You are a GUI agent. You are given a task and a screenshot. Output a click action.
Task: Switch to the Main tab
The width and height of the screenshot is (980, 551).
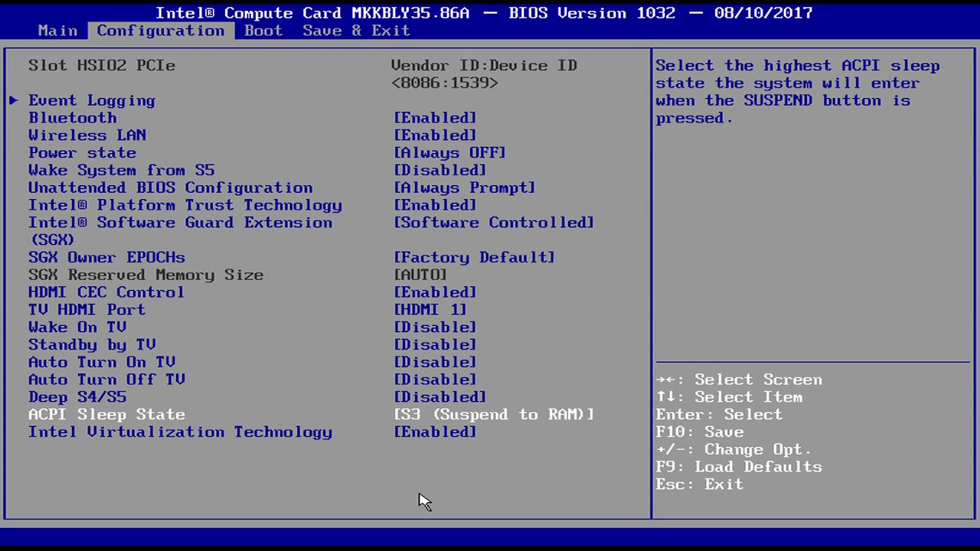(57, 31)
